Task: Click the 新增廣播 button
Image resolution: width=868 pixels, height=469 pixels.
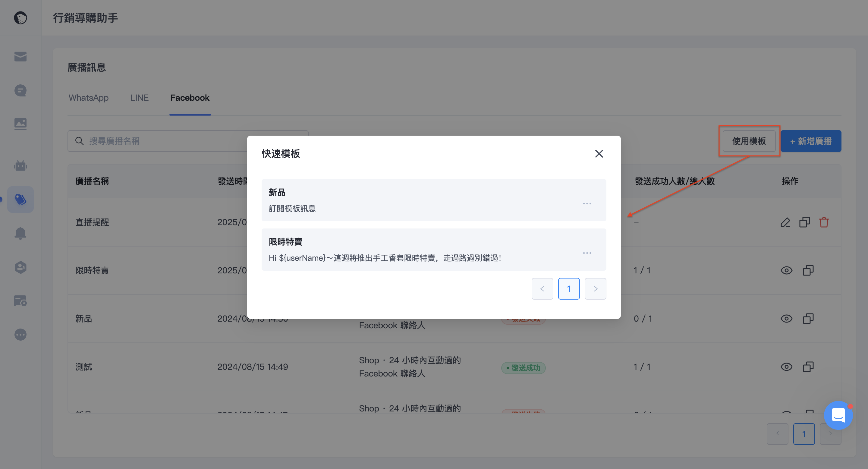Action: [x=811, y=141]
